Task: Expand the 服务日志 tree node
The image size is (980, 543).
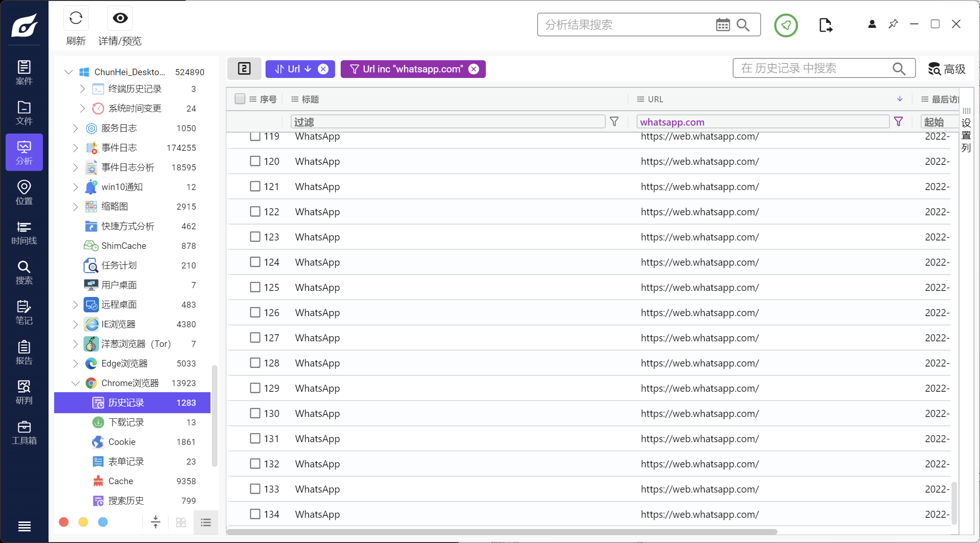Action: [x=75, y=128]
